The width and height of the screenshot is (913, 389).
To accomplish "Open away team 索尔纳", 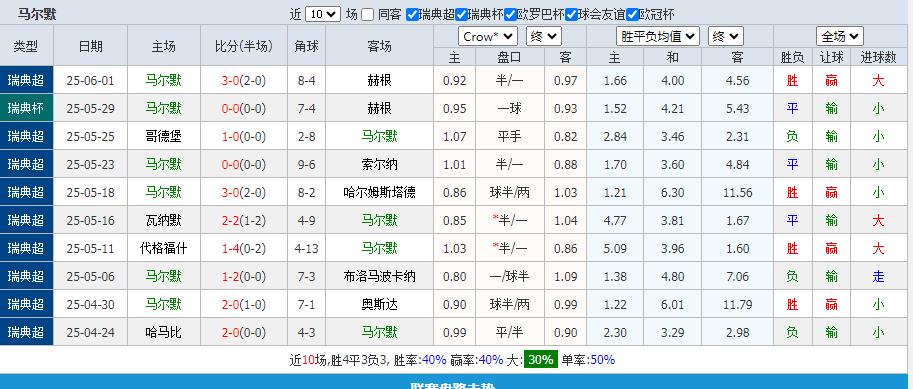I will click(x=380, y=164).
